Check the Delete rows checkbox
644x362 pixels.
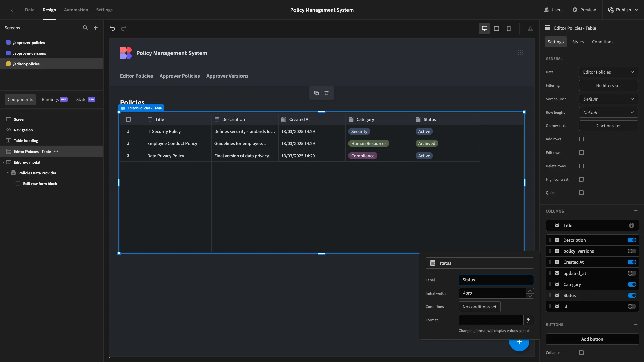pyautogui.click(x=581, y=166)
